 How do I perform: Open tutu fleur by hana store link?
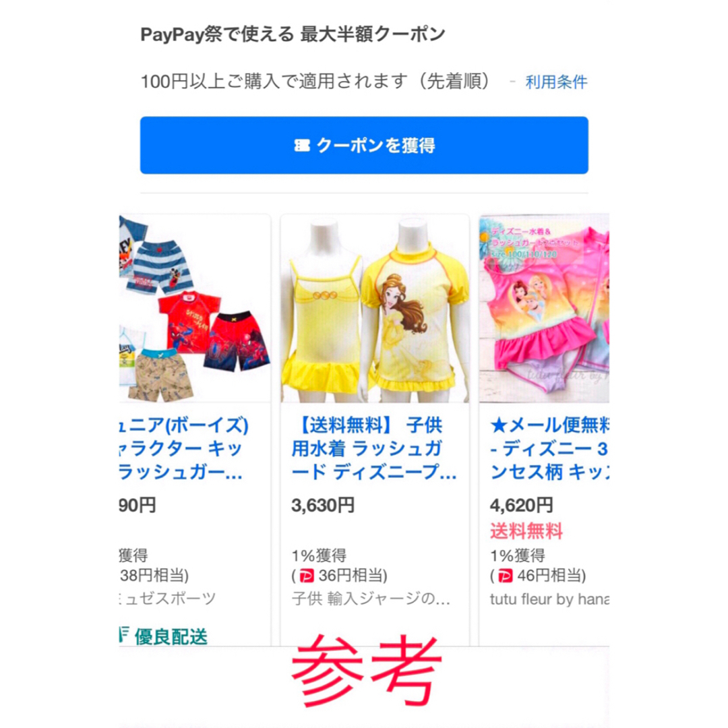[550, 599]
